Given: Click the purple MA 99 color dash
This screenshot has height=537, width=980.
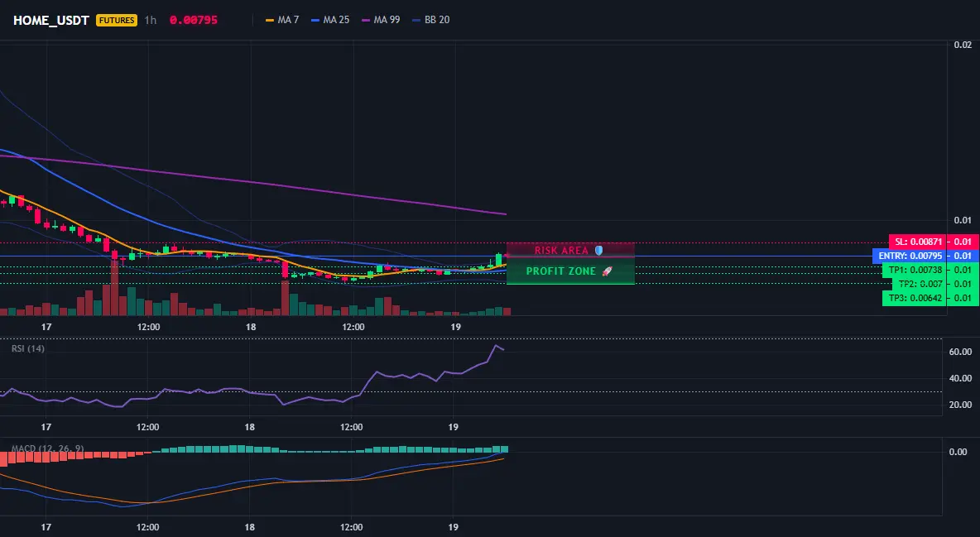Looking at the screenshot, I should point(366,20).
